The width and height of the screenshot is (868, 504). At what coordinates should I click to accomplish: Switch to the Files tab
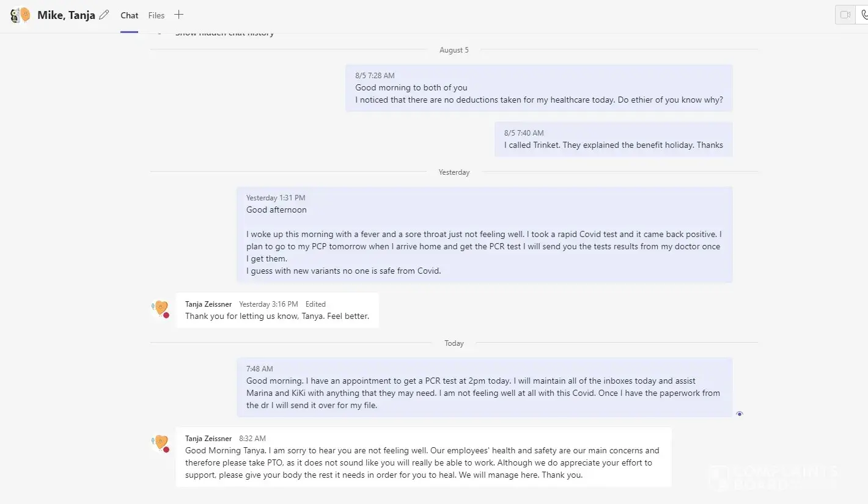coord(156,15)
